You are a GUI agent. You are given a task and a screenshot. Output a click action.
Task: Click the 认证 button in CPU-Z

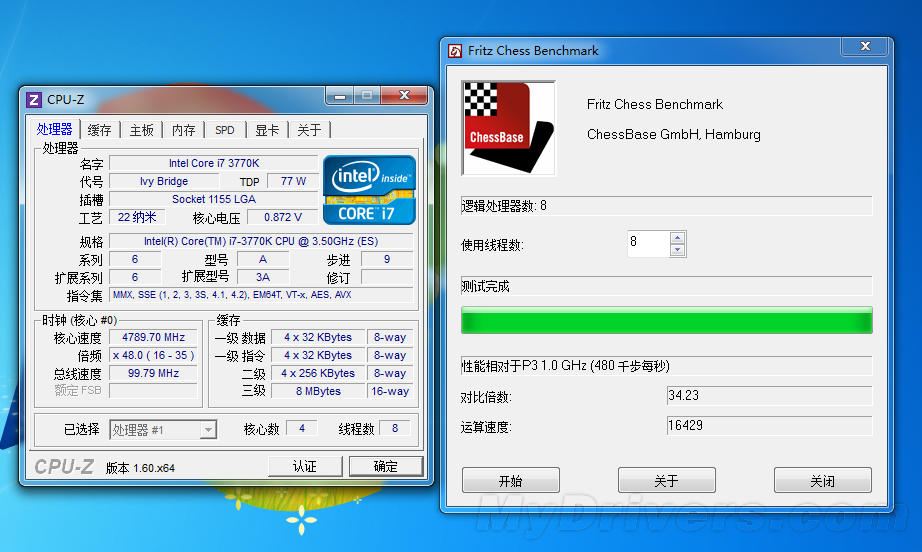click(305, 467)
